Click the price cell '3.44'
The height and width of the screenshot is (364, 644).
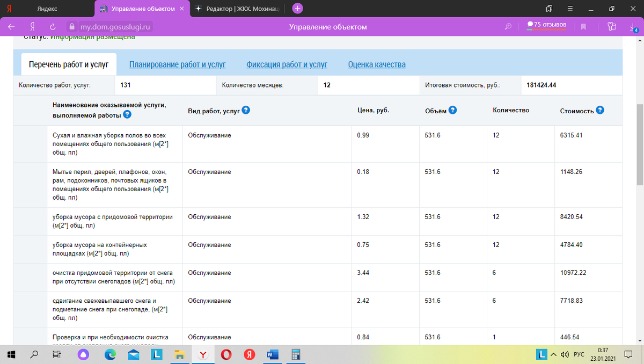pyautogui.click(x=363, y=273)
